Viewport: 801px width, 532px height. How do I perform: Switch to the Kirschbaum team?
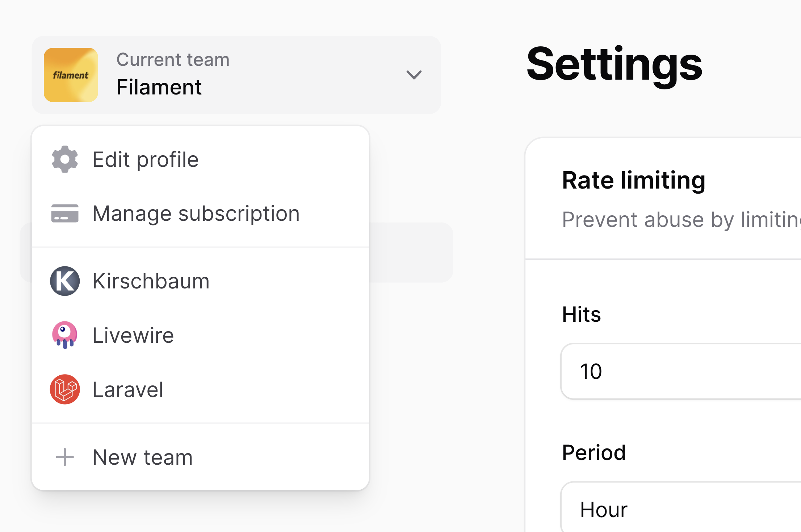pyautogui.click(x=151, y=281)
